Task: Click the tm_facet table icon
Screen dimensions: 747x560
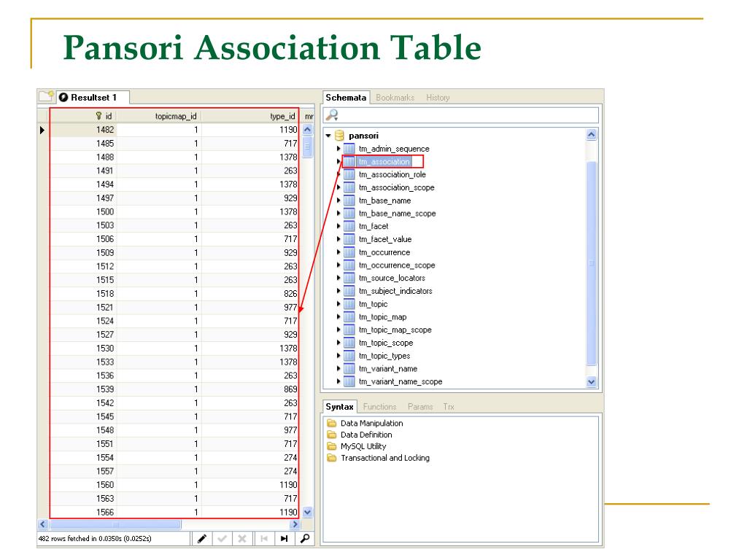Action: 349,226
